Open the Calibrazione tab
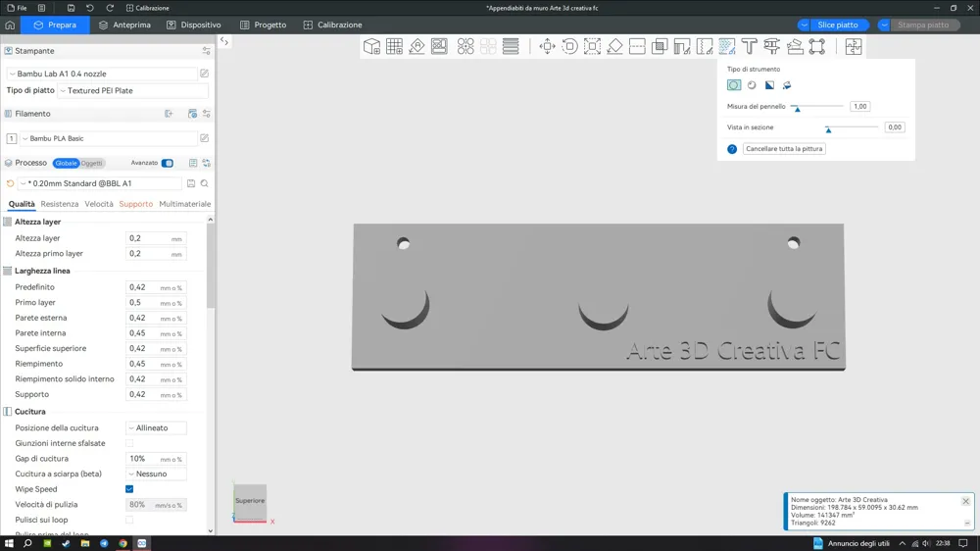The height and width of the screenshot is (551, 980). [332, 25]
